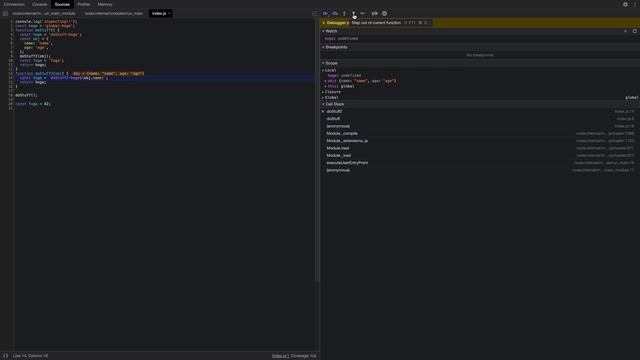Click hoge: undefined in Local scope
This screenshot has height=360, width=640.
pyautogui.click(x=344, y=76)
